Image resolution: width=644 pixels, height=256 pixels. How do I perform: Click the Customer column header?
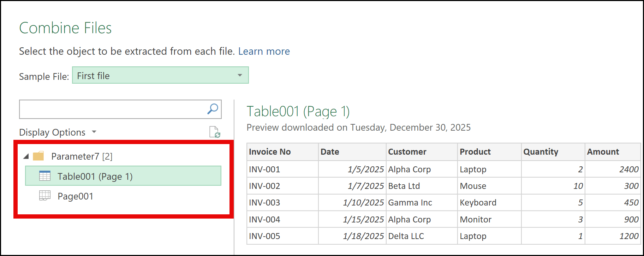click(x=407, y=152)
